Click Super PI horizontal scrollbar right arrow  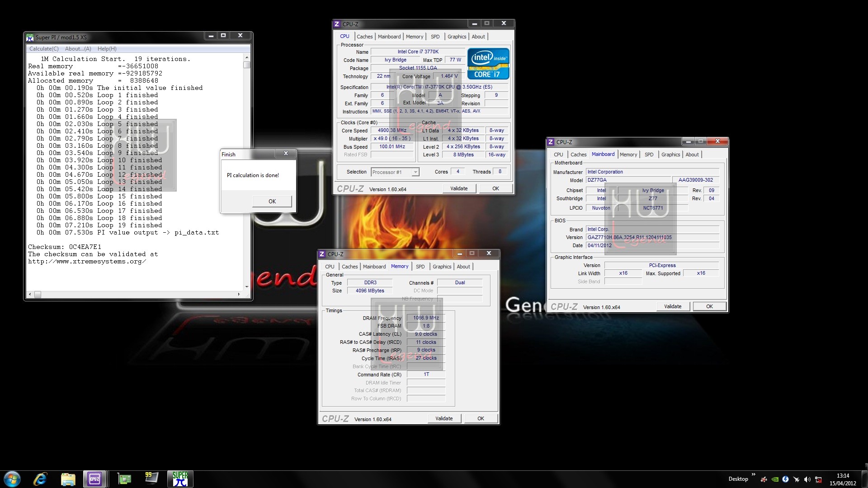pos(239,294)
